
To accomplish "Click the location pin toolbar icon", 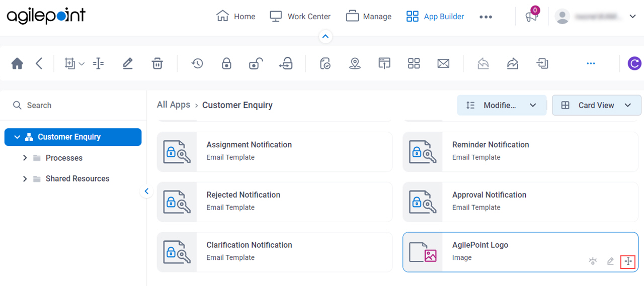I will tap(355, 63).
